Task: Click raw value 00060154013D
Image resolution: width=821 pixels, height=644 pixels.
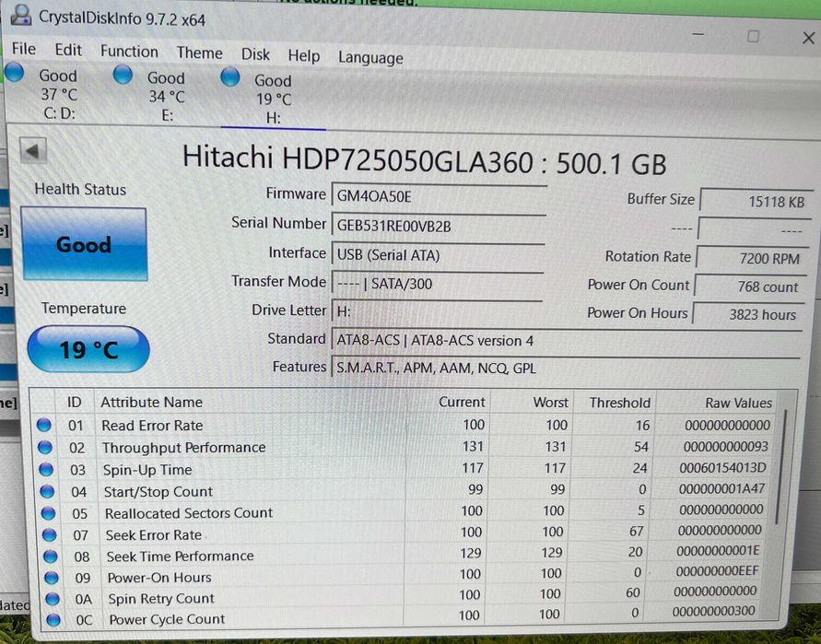Action: (x=722, y=467)
